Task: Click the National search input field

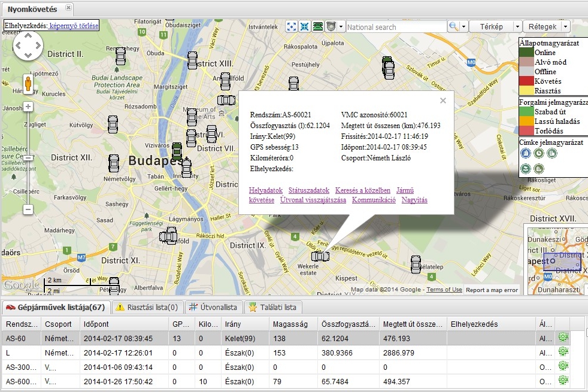Action: (395, 27)
